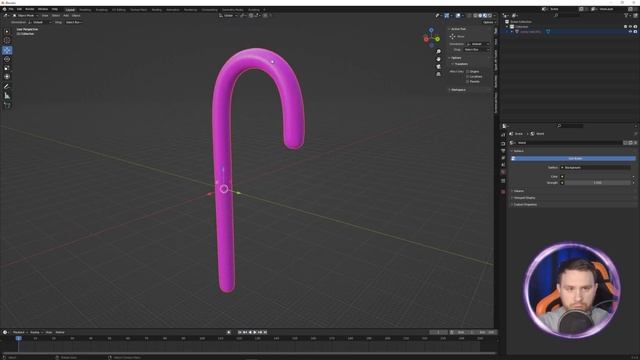
Task: Open the File menu
Action: 11,9
